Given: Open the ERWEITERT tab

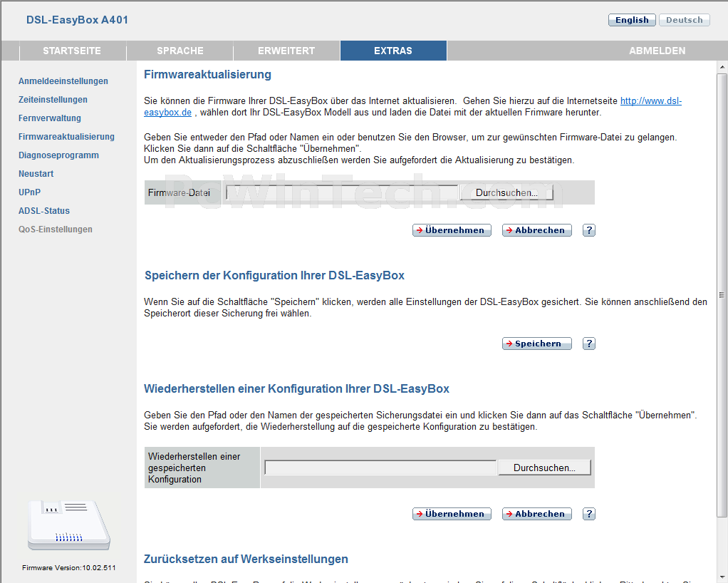Looking at the screenshot, I should (286, 51).
